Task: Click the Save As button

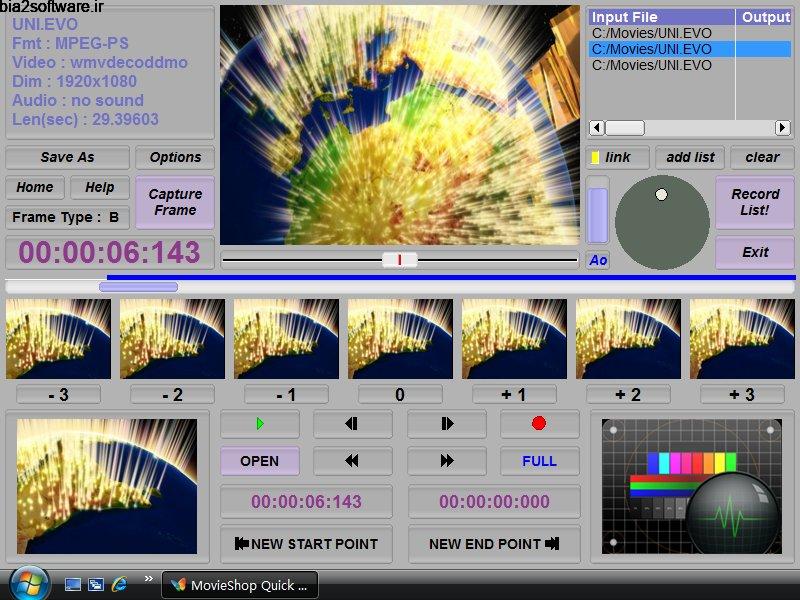Action: [x=66, y=157]
